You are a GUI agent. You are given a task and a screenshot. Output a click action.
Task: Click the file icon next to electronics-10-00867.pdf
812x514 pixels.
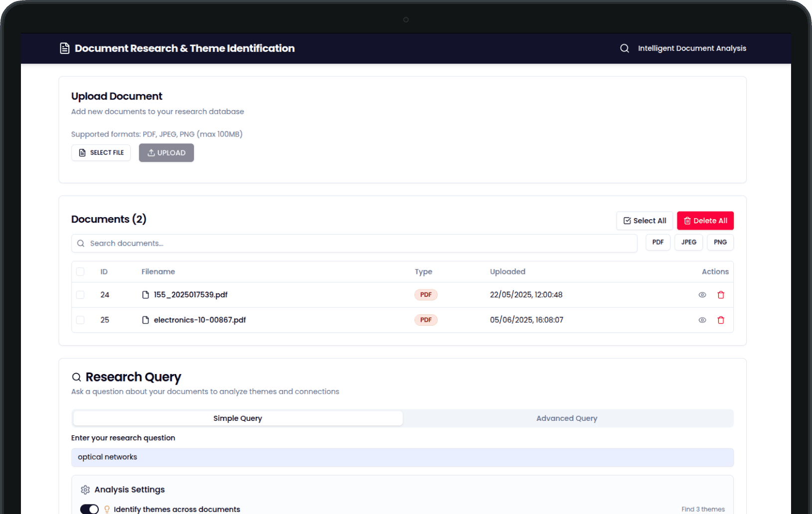(x=146, y=320)
